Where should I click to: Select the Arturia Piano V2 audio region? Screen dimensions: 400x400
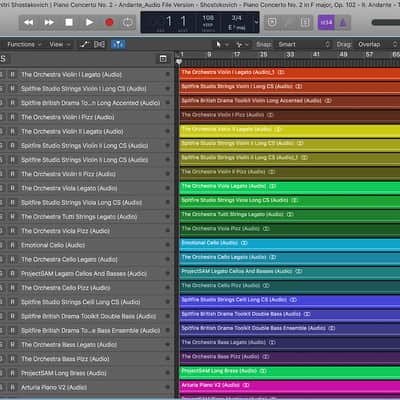[x=290, y=385]
